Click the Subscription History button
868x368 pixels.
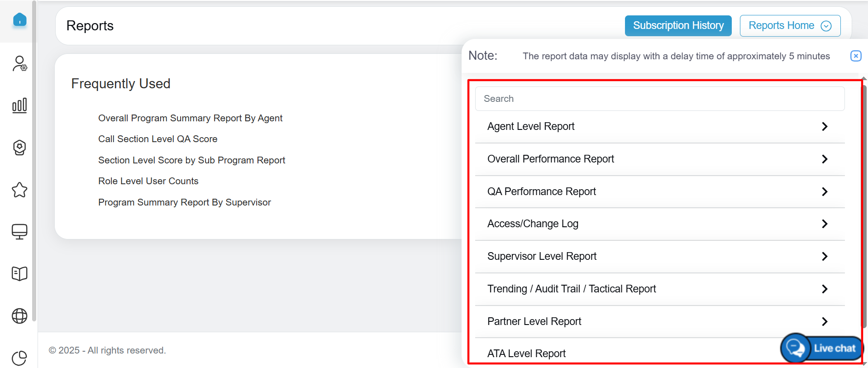pos(678,26)
